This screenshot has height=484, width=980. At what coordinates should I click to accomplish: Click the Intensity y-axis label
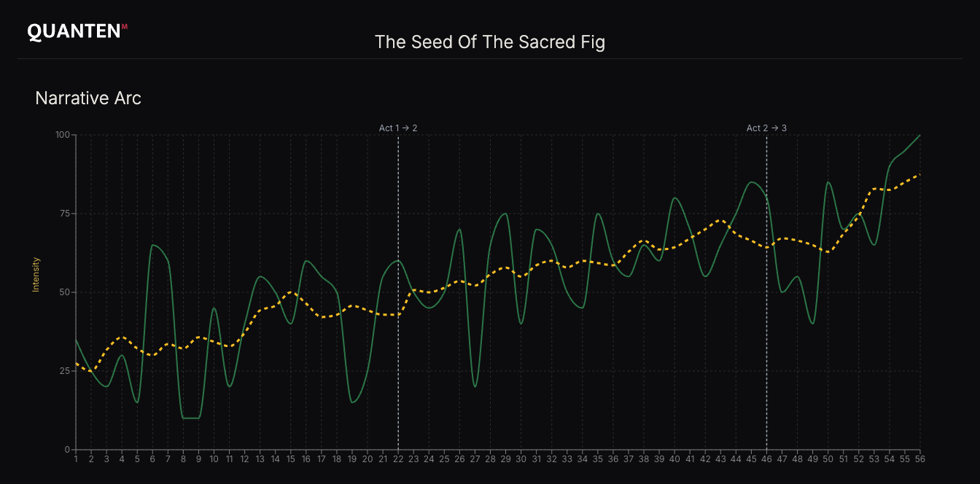[35, 275]
